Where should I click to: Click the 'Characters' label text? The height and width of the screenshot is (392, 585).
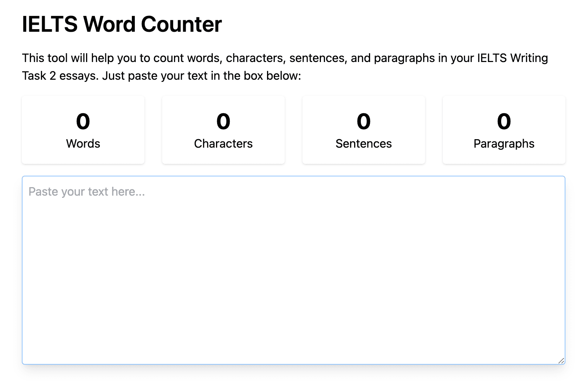click(x=223, y=144)
